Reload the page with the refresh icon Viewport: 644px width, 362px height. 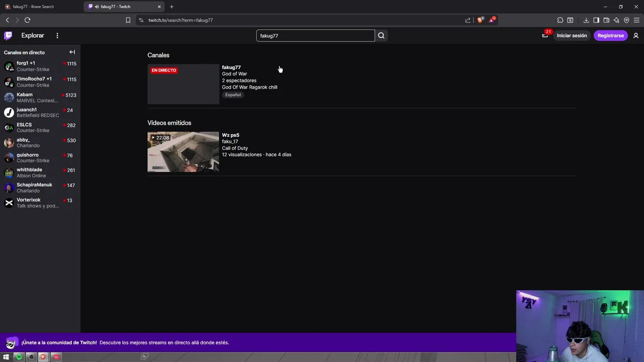27,20
